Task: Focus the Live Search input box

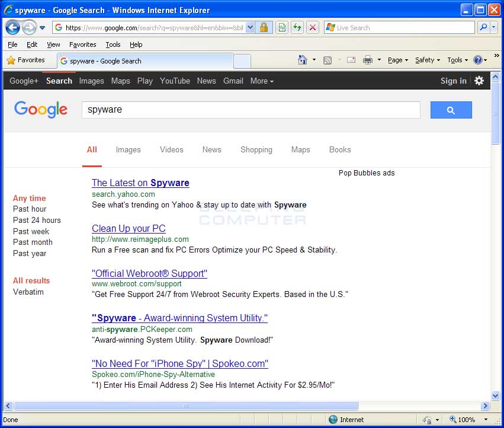Action: pyautogui.click(x=399, y=28)
